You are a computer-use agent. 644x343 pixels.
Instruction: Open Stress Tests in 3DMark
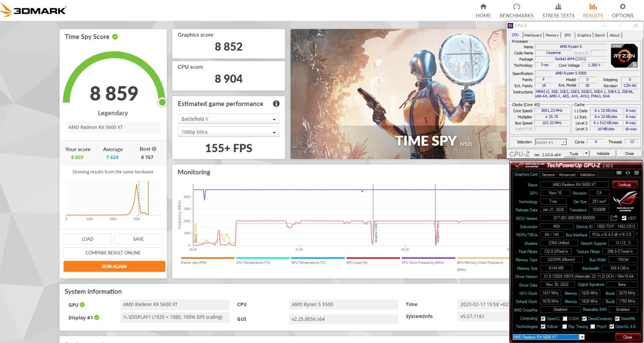(558, 11)
